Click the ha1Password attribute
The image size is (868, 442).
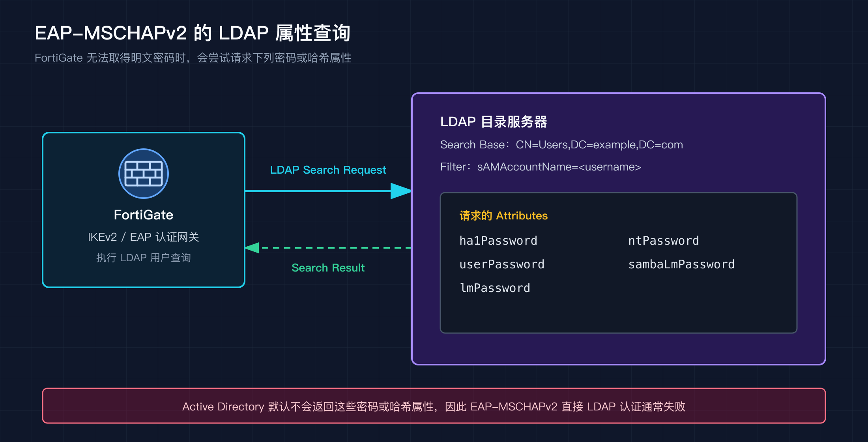click(498, 241)
